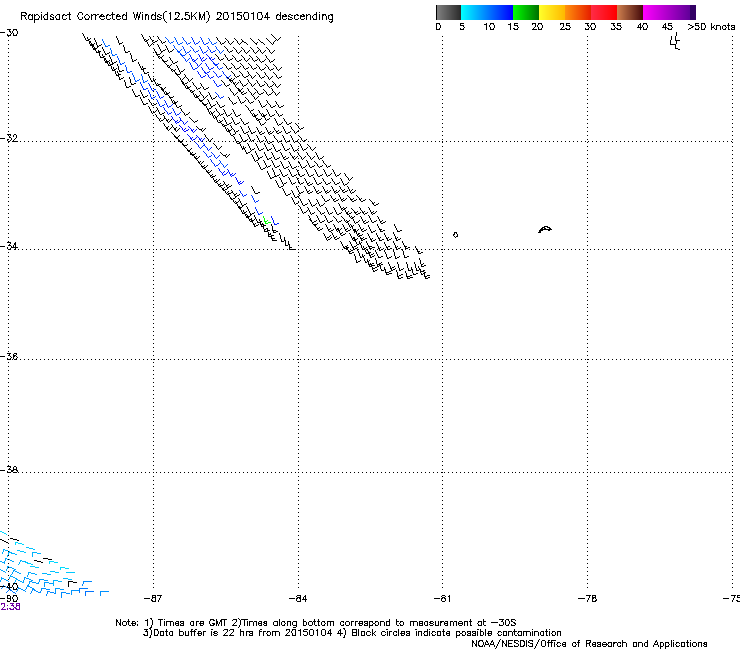This screenshot has height=650, width=740.
Task: Click the latitude label '-34'
Action: pyautogui.click(x=9, y=246)
